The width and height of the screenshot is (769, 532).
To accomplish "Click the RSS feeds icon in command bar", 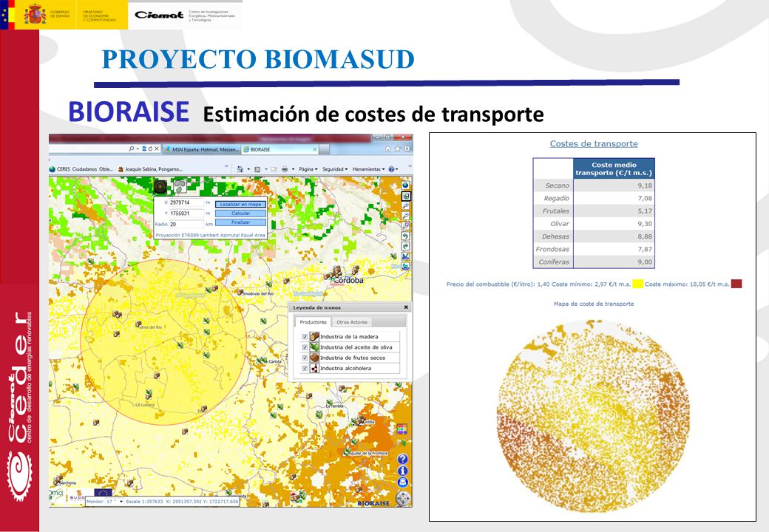I will point(257,169).
